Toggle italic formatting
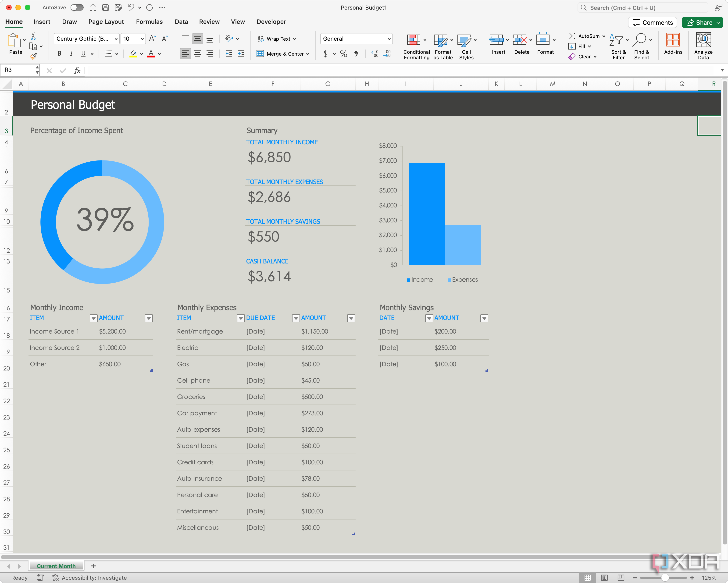The height and width of the screenshot is (583, 728). (71, 54)
